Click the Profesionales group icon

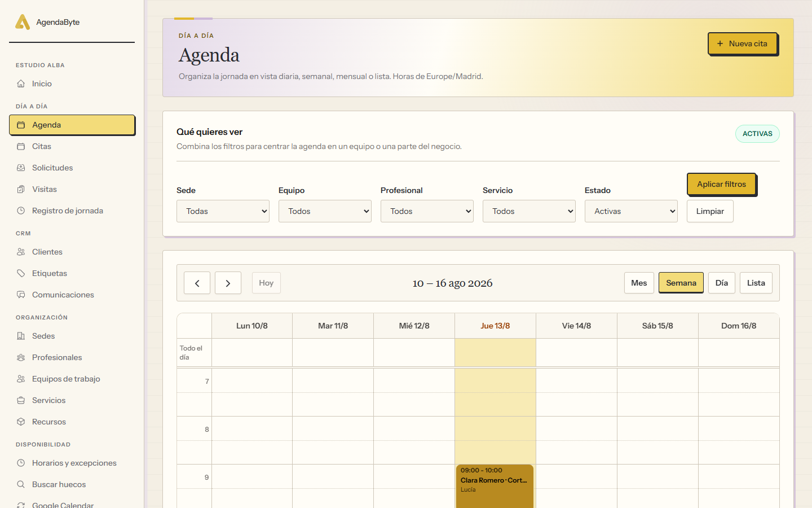(x=21, y=357)
